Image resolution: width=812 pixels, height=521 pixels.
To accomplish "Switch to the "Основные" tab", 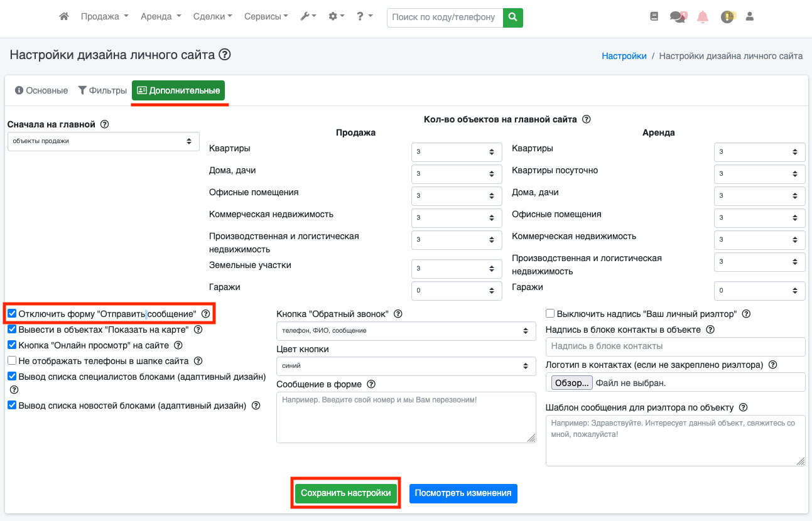I will pyautogui.click(x=41, y=90).
